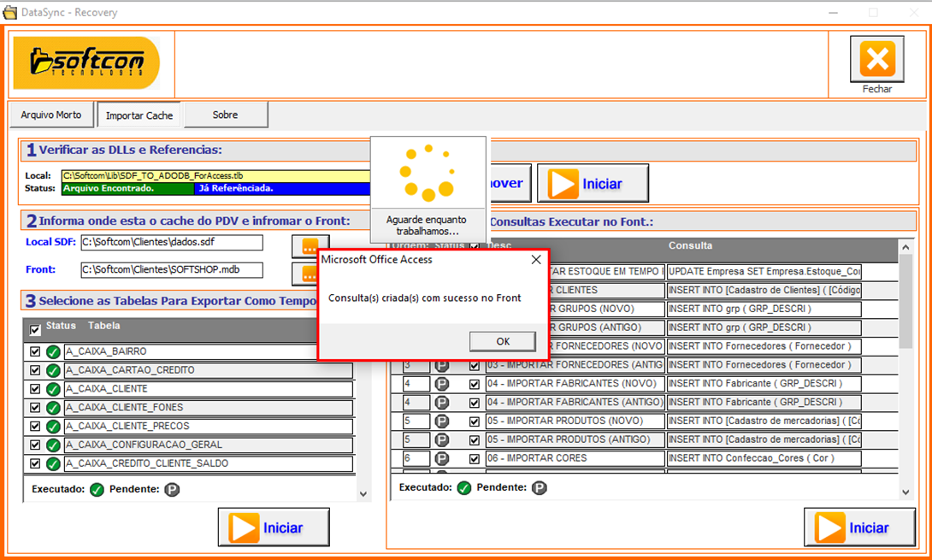Click the Softcom Tecnologia logo
The image size is (932, 560).
click(86, 62)
